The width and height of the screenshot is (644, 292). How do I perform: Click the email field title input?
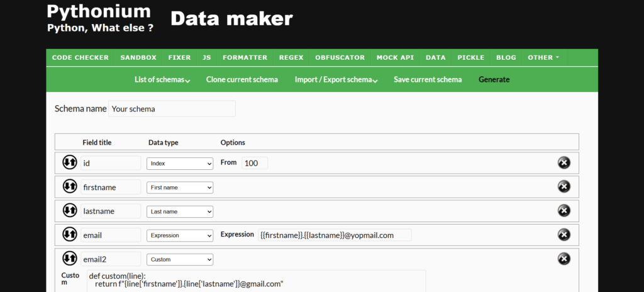pyautogui.click(x=111, y=235)
